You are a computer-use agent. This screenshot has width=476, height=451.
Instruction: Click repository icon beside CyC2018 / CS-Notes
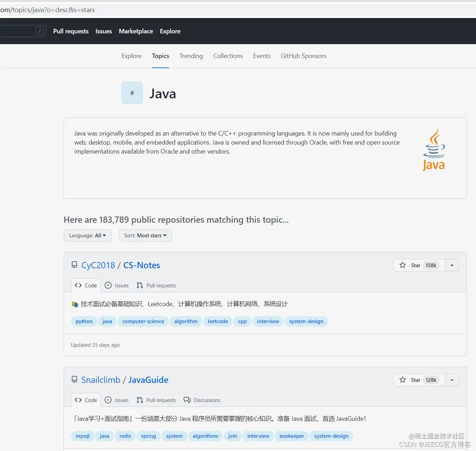click(74, 265)
